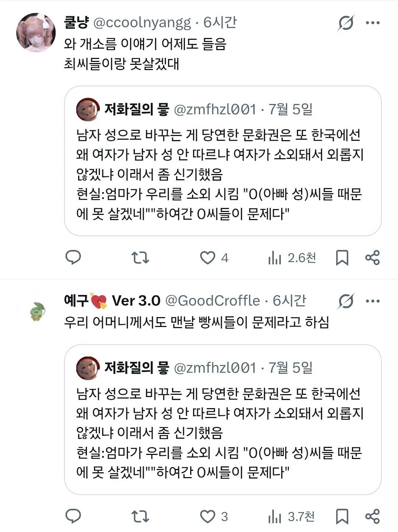398x532 pixels.
Task: Reply to 쿨냥's tweet
Action: (x=73, y=257)
